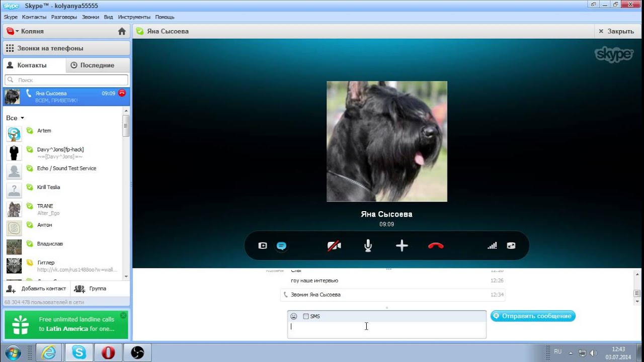This screenshot has height=362, width=644.
Task: Select contact Владислав
Action: [x=63, y=247]
